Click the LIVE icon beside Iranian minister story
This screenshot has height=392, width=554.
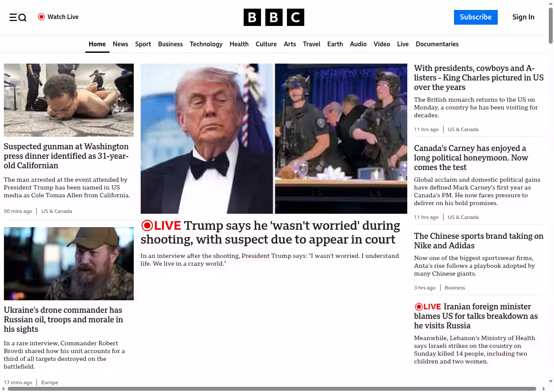(x=419, y=307)
